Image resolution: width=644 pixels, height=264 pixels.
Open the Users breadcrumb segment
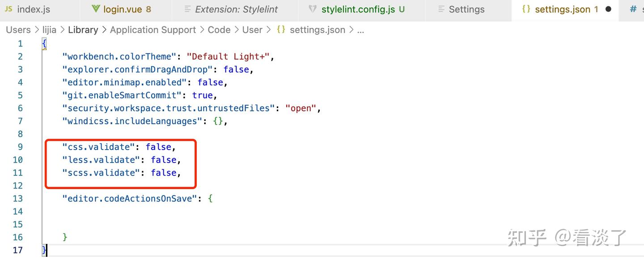(x=18, y=29)
